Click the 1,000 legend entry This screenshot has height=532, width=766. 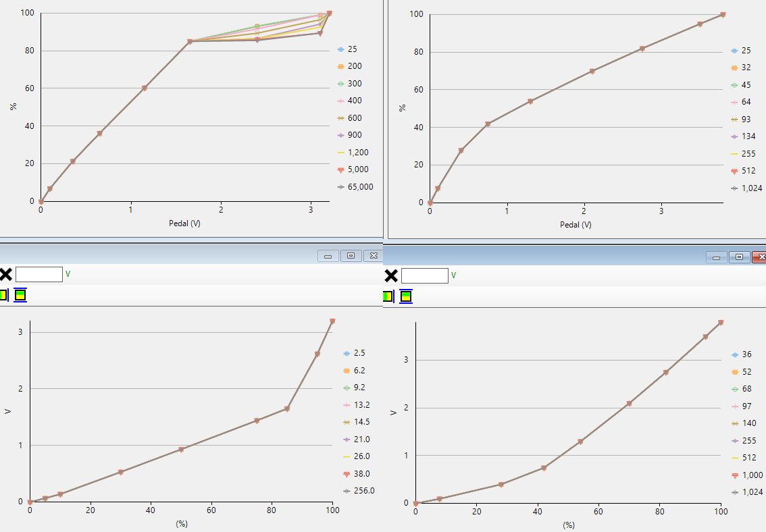coord(747,475)
